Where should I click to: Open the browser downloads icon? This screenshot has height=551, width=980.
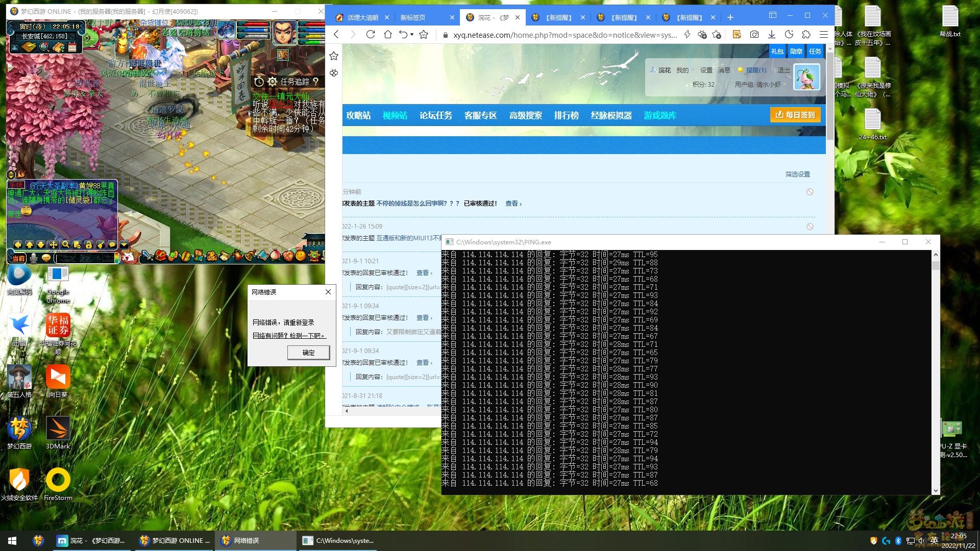[x=772, y=34]
